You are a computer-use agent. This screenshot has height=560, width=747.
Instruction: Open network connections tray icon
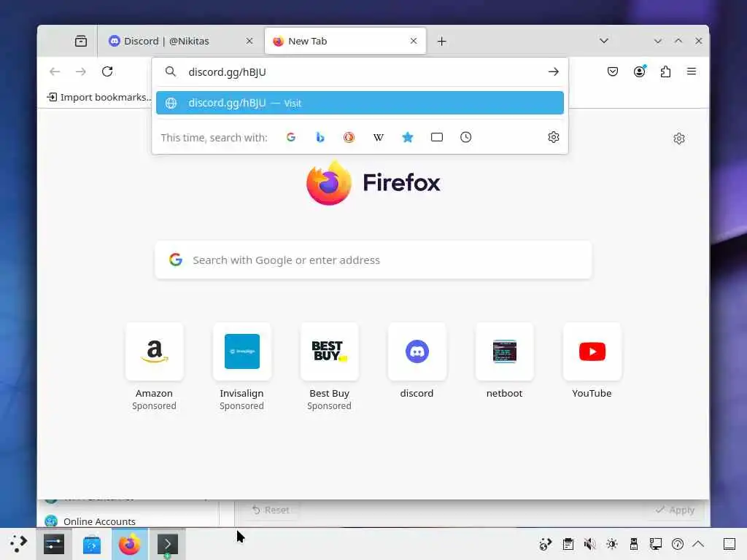coord(656,544)
